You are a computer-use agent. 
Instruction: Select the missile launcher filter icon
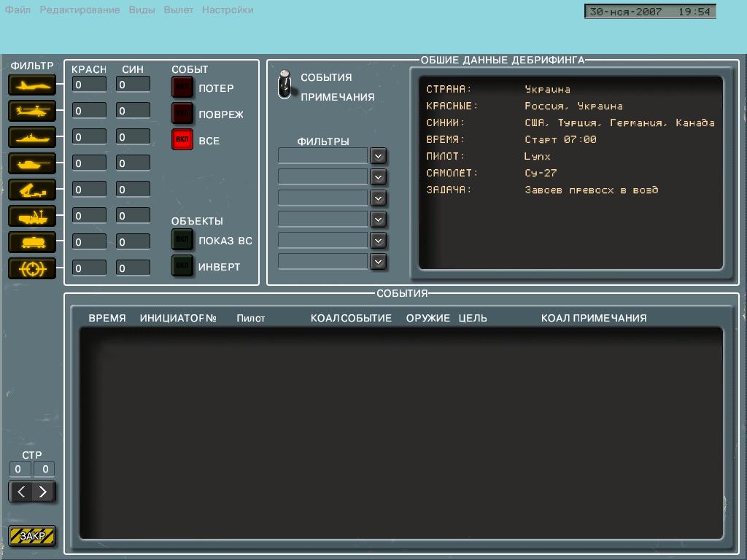pyautogui.click(x=32, y=190)
